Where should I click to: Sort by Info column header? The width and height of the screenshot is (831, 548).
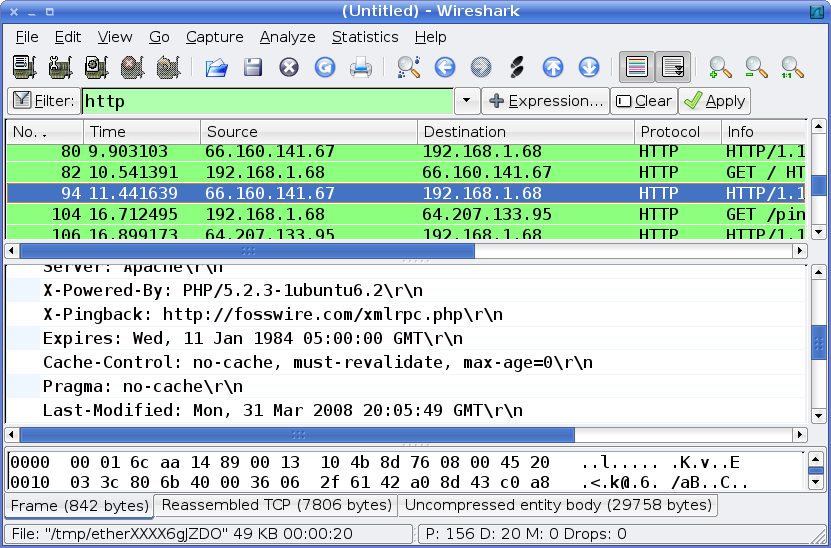pos(764,132)
